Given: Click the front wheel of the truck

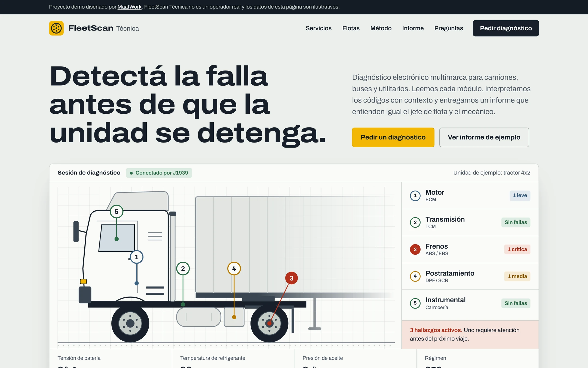Looking at the screenshot, I should pyautogui.click(x=130, y=323).
